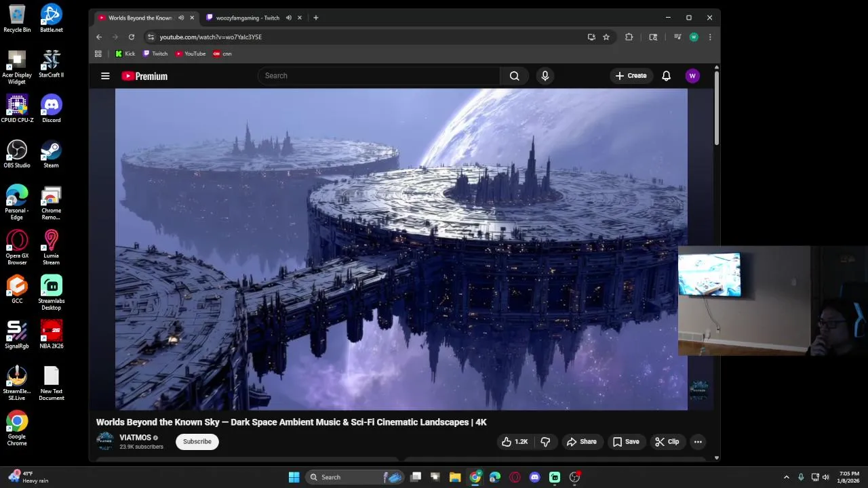Viewport: 868px width, 488px height.
Task: Open Chrome profile W avatar in toolbar
Action: [694, 37]
